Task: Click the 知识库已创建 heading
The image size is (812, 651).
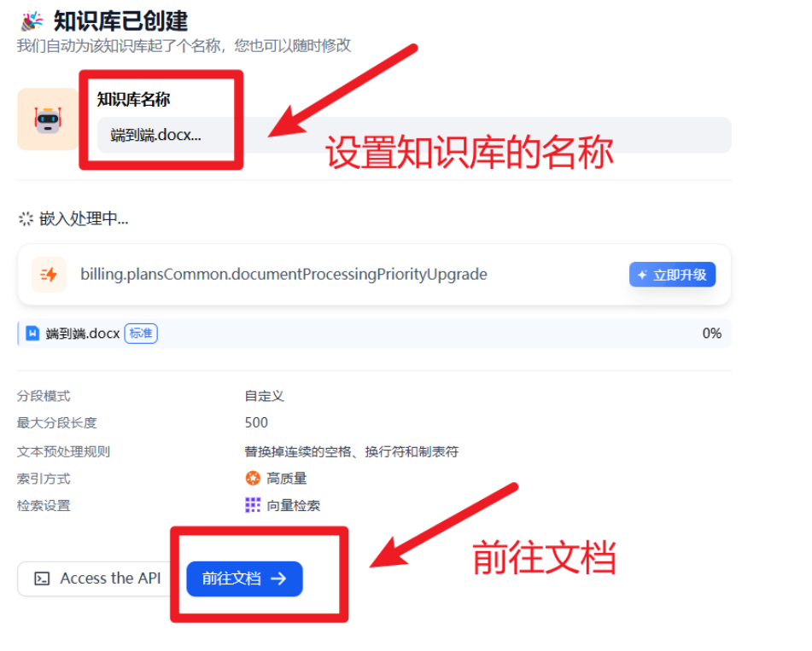Action: click(x=120, y=21)
